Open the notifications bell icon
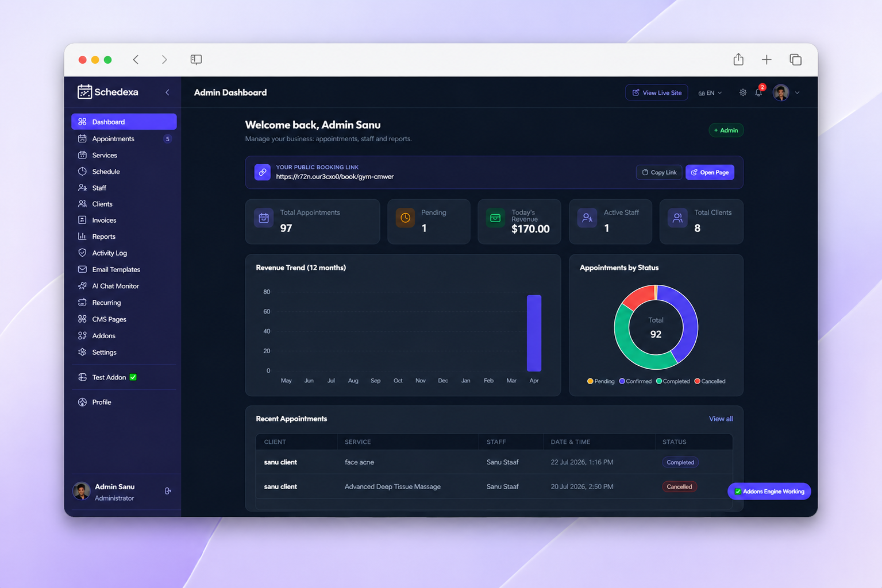The image size is (882, 588). coord(758,92)
